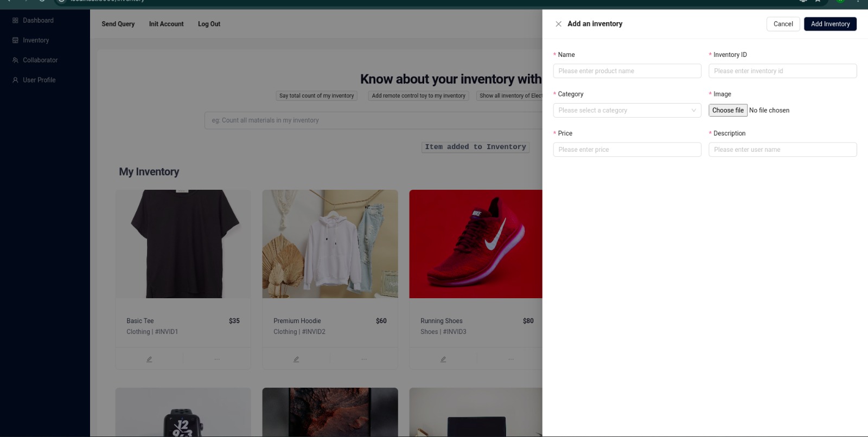Open more options for Premium Hoodie
This screenshot has height=437, width=868.
coord(364,359)
